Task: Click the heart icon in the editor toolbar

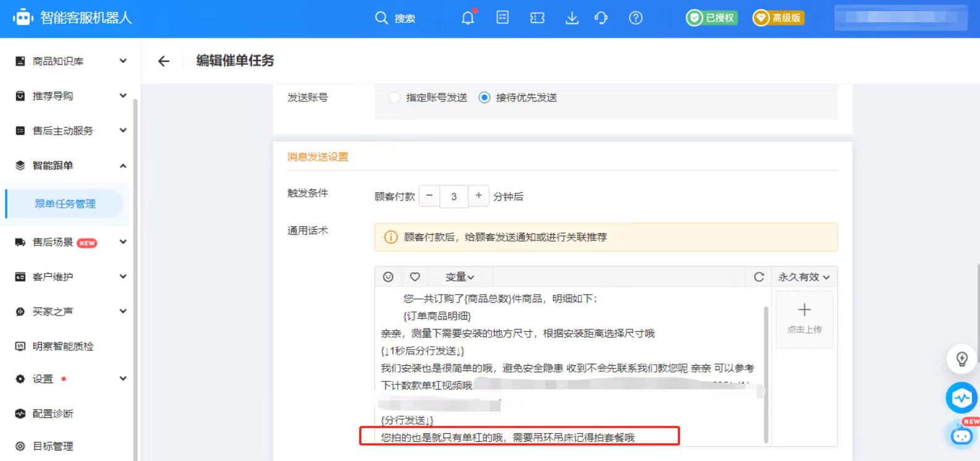Action: pyautogui.click(x=415, y=277)
